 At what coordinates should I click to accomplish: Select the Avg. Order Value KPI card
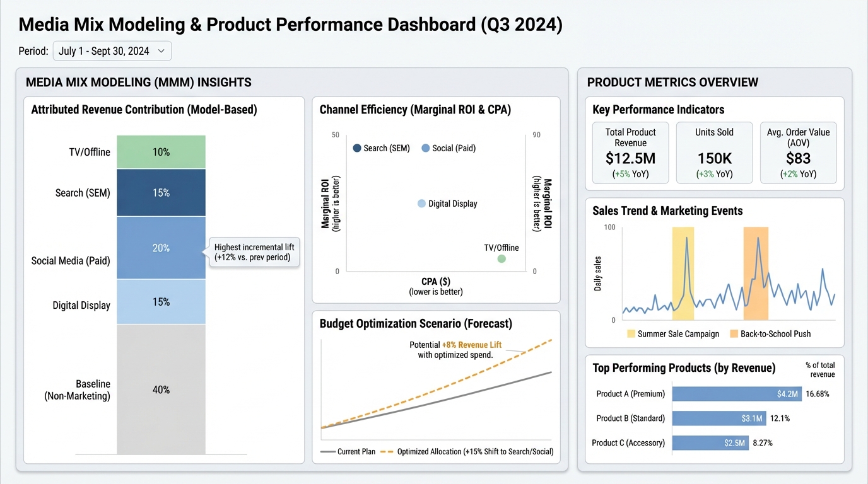[x=798, y=153]
